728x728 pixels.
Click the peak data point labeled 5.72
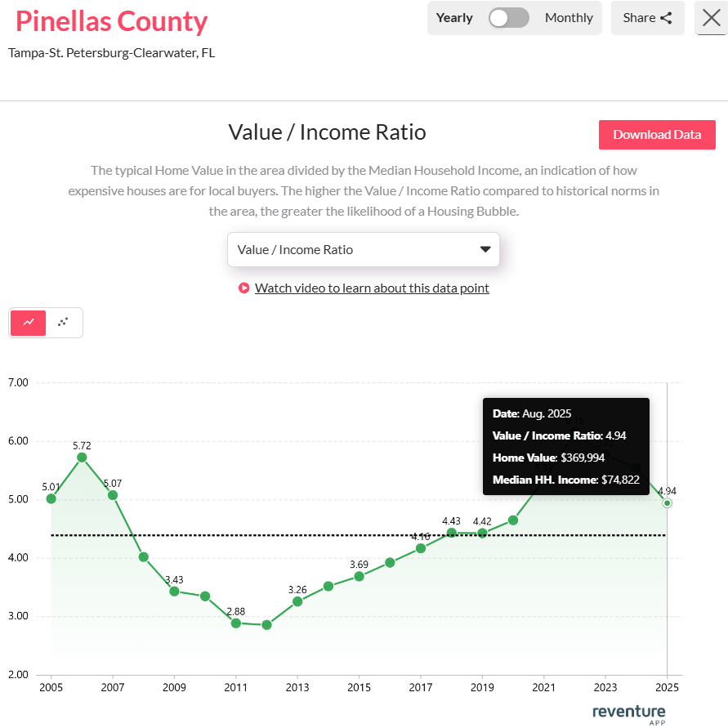pyautogui.click(x=82, y=457)
